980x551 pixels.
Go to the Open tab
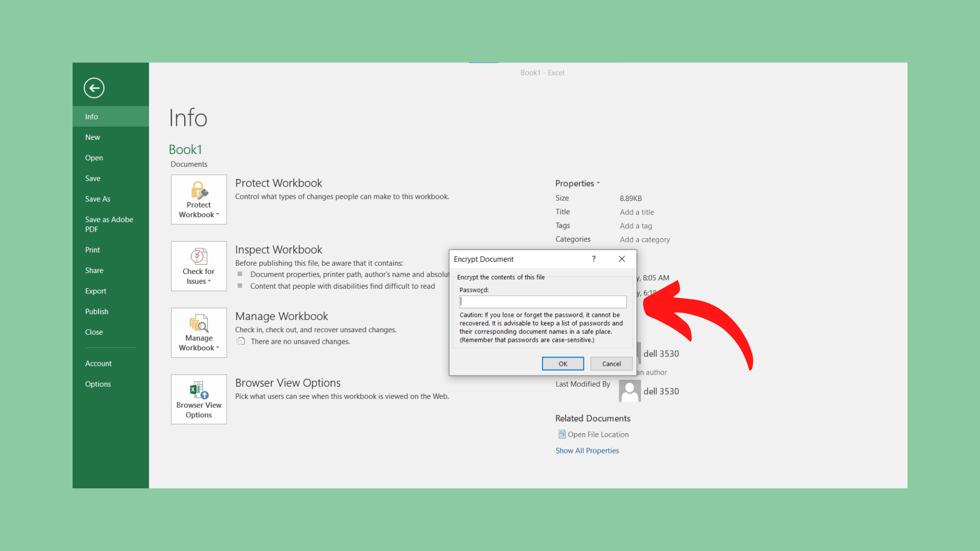111,158
